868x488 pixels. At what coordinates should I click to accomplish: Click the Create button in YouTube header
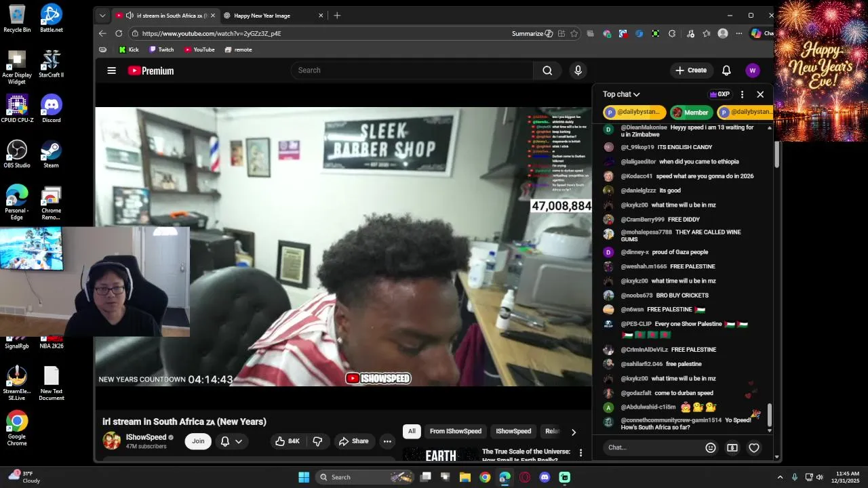691,70
